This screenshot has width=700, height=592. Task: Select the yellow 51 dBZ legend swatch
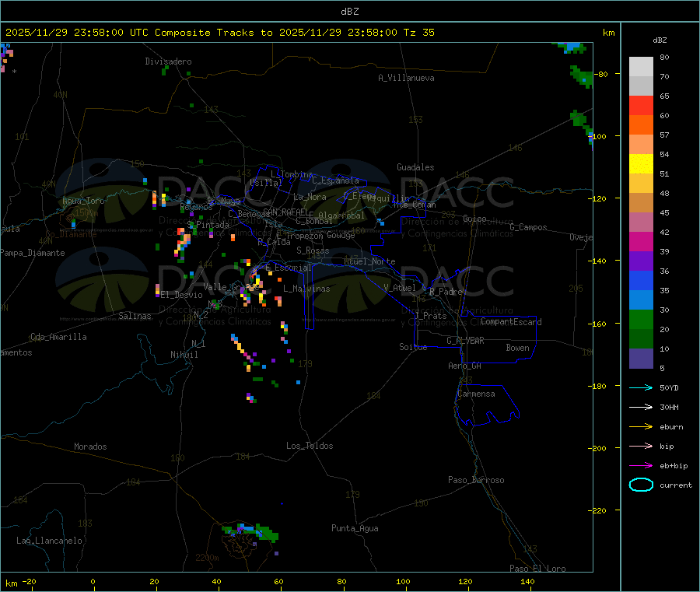tap(641, 164)
